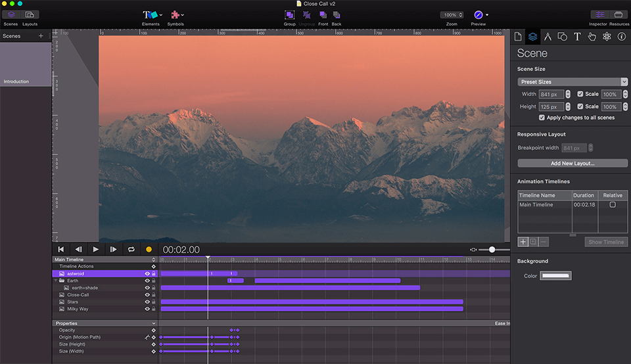Image resolution: width=631 pixels, height=364 pixels.
Task: Hide the asteroid layer with eye icon
Action: coord(147,273)
